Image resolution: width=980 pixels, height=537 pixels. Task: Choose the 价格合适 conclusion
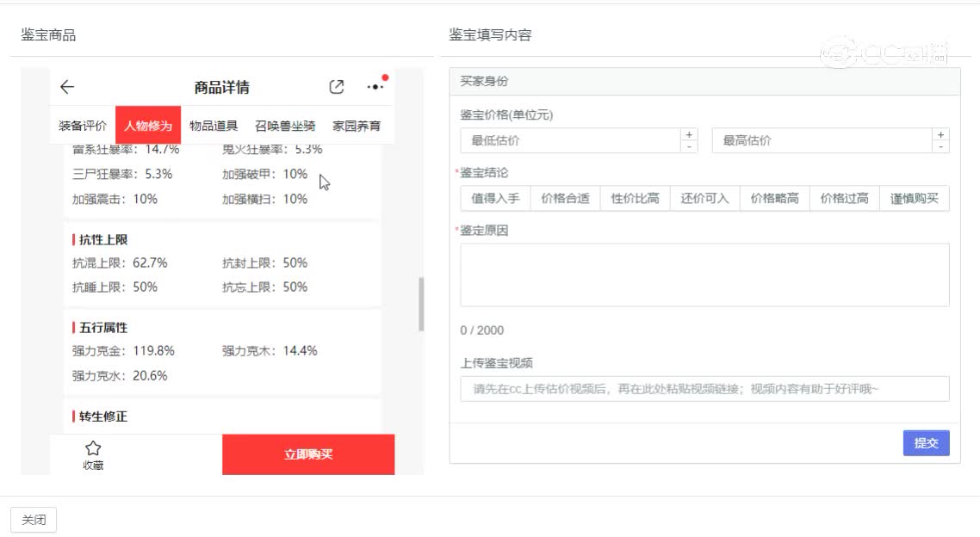pos(565,198)
